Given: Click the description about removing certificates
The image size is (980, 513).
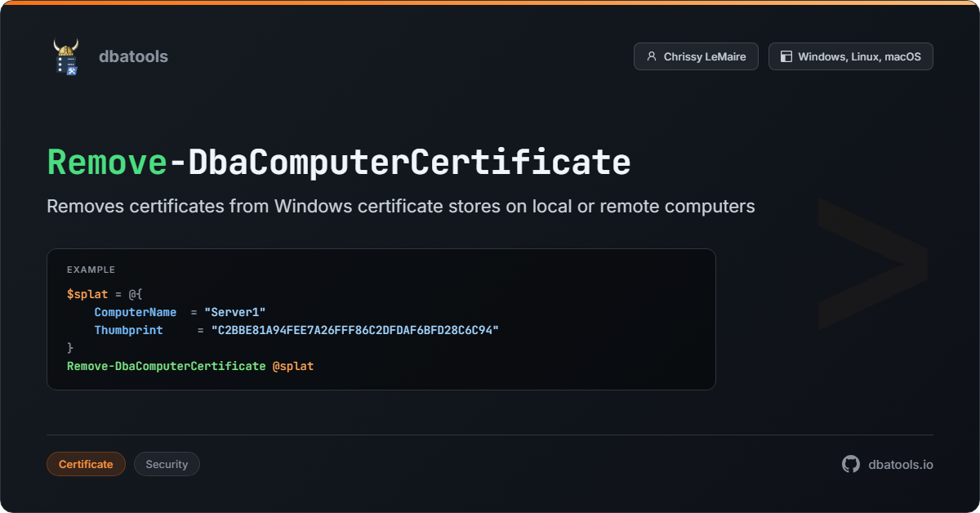Looking at the screenshot, I should 401,206.
